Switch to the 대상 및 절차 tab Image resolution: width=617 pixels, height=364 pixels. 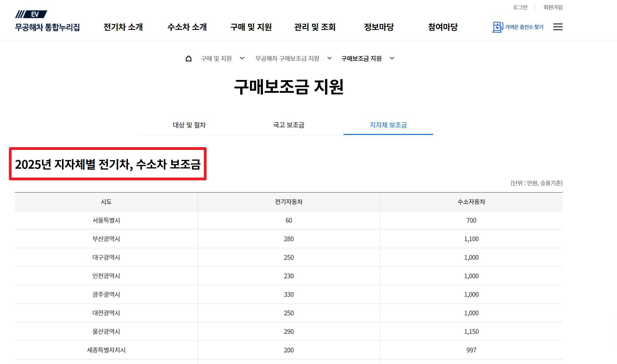pyautogui.click(x=189, y=125)
